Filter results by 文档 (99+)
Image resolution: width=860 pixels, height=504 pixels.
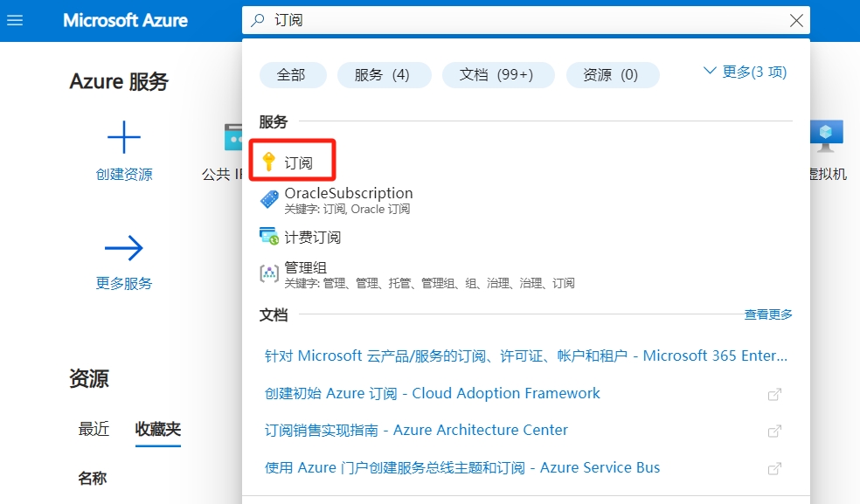[x=496, y=75]
